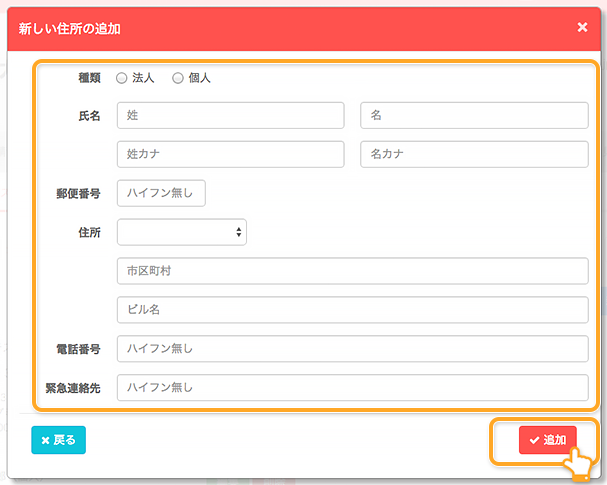Select the 法人 radio button

122,78
